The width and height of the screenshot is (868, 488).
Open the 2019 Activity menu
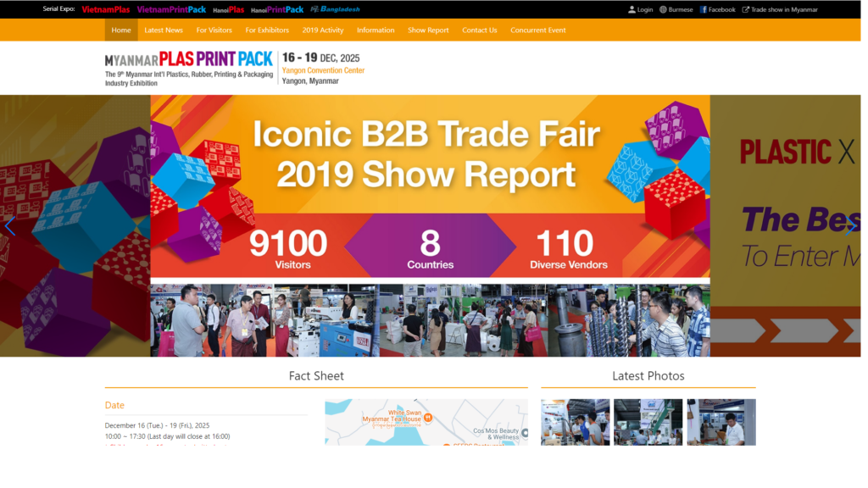(323, 30)
